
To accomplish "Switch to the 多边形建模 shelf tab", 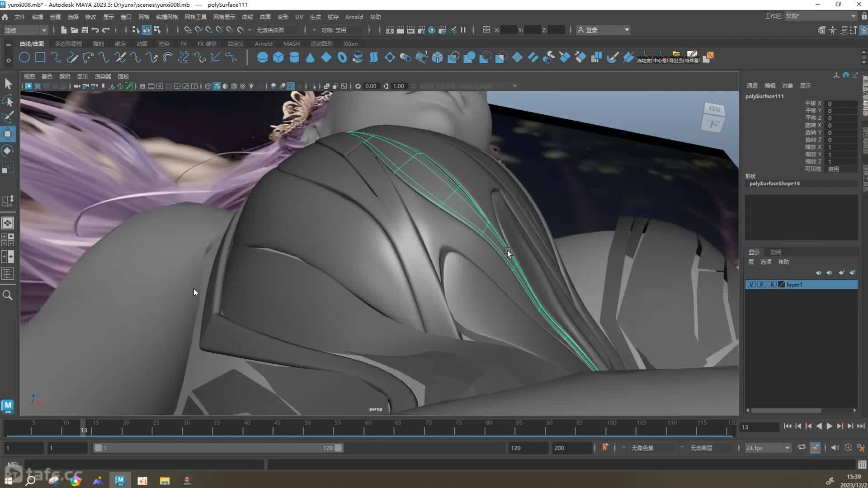I will [x=68, y=44].
